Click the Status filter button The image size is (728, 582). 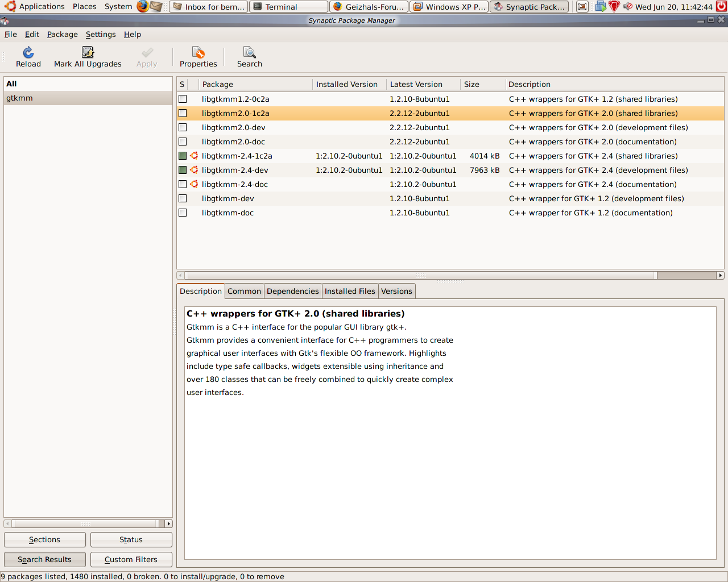[131, 539]
